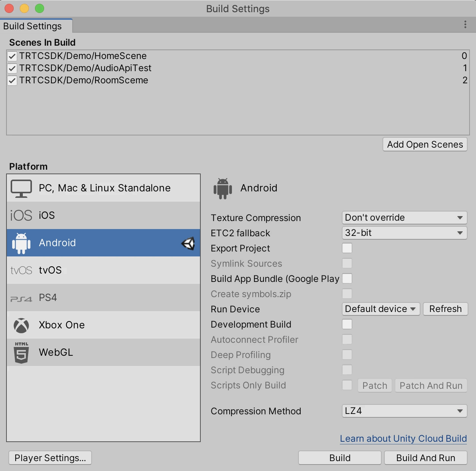Select the Android platform
This screenshot has width=476, height=471.
[103, 243]
